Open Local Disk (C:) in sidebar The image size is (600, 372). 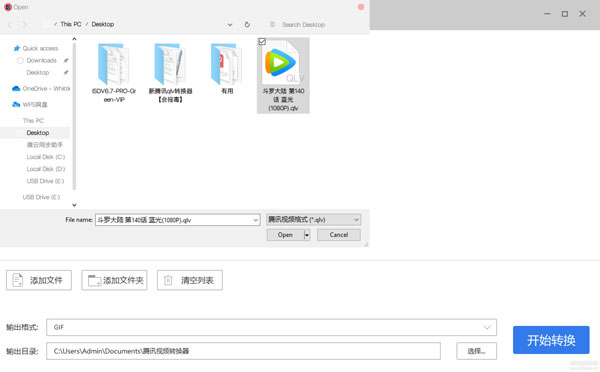46,157
